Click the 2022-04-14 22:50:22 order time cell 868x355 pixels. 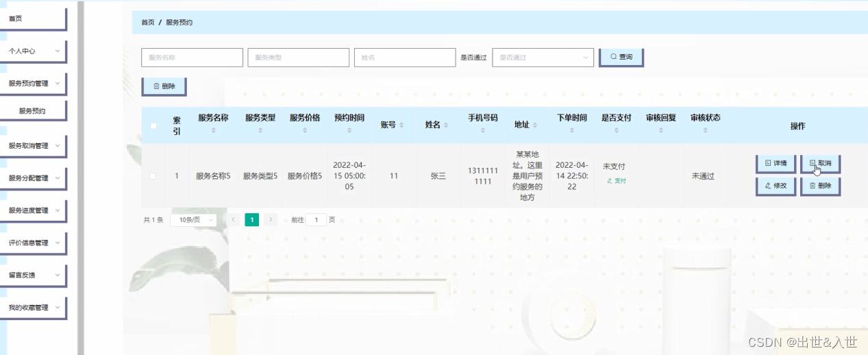pyautogui.click(x=572, y=176)
